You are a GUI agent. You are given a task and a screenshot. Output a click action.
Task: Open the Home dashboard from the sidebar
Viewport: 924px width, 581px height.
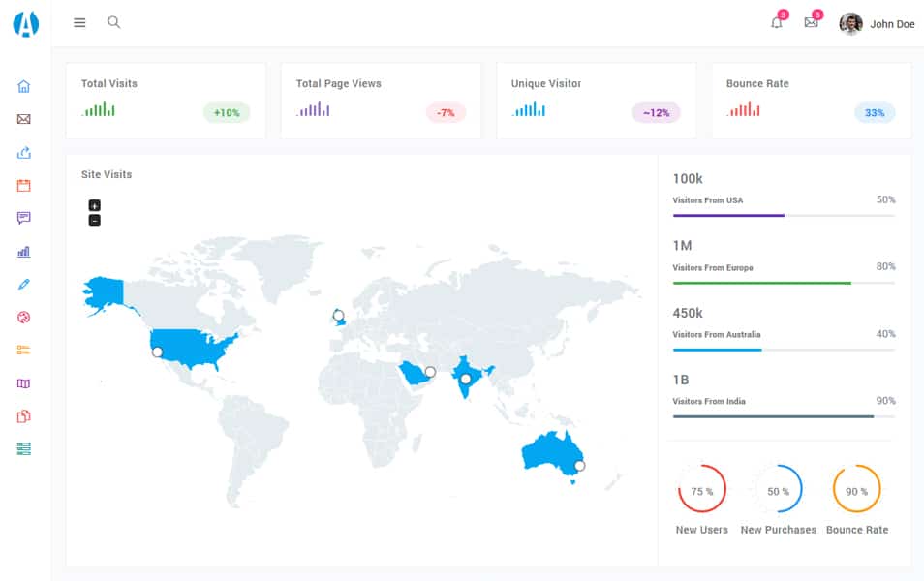coord(23,85)
